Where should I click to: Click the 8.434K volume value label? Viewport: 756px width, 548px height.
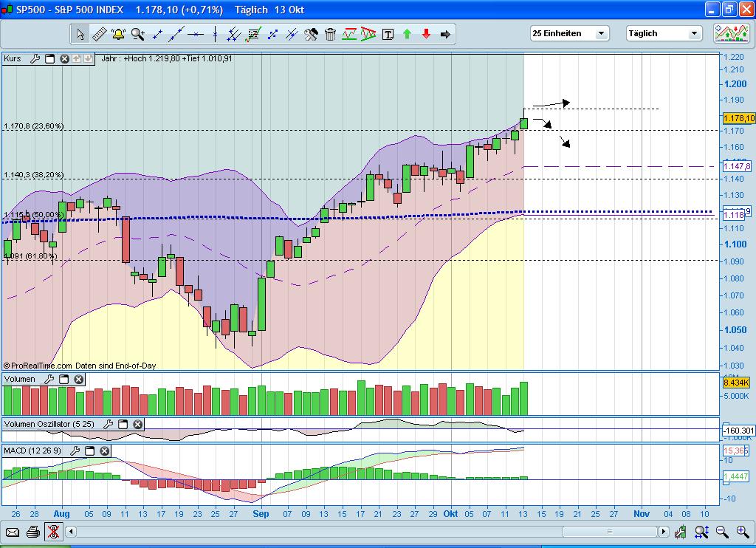point(736,383)
